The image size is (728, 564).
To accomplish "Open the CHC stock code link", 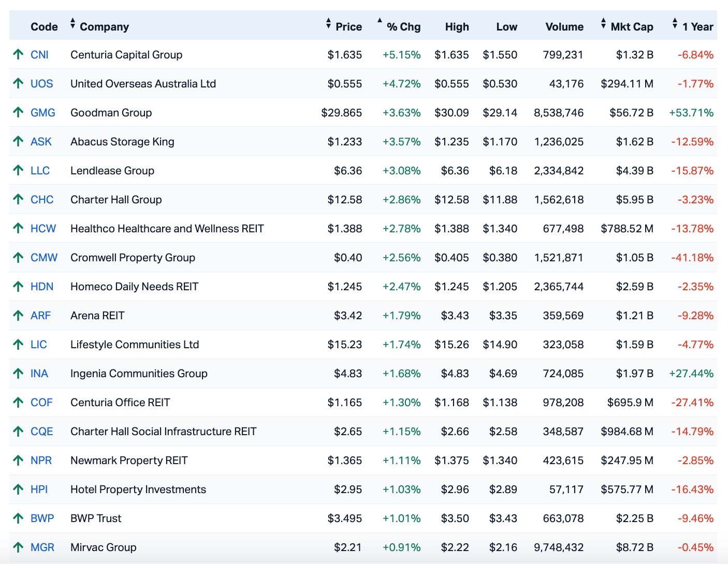I will coord(42,200).
